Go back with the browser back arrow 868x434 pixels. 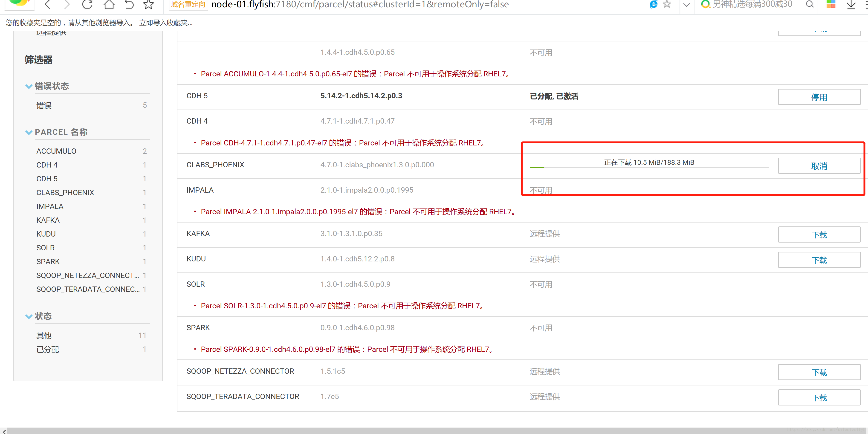click(48, 4)
